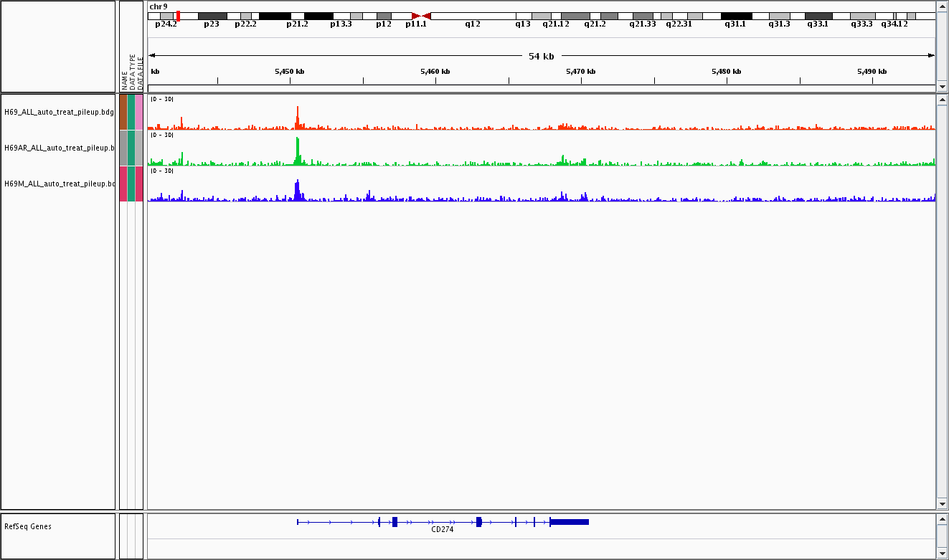Click scroll-up arrow of the data tracks panel
The image size is (949, 560).
coord(942,100)
